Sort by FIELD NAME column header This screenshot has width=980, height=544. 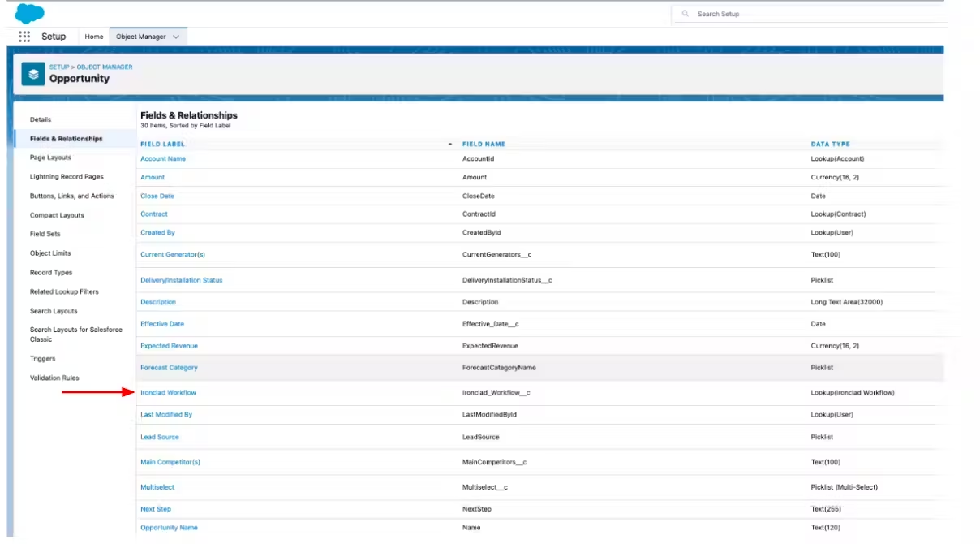(x=484, y=144)
